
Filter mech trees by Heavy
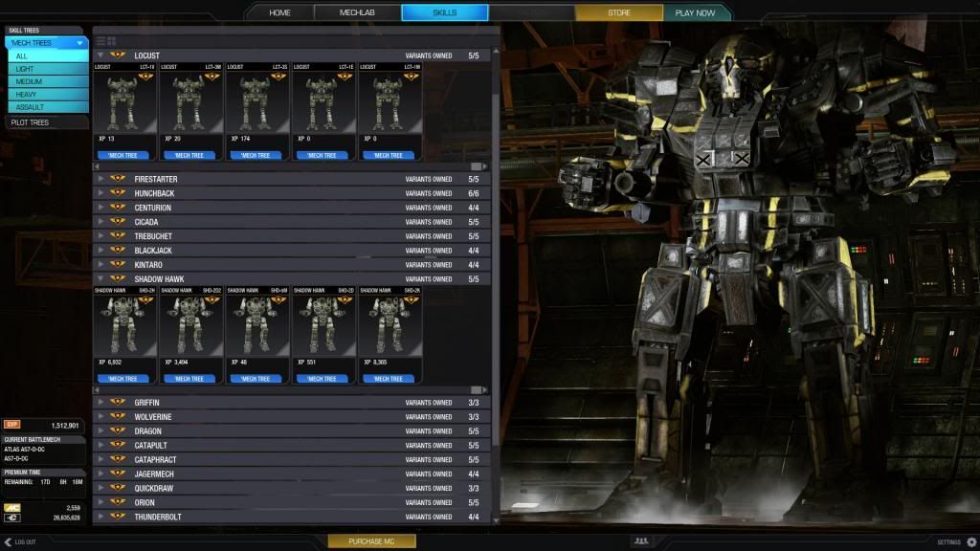click(48, 95)
